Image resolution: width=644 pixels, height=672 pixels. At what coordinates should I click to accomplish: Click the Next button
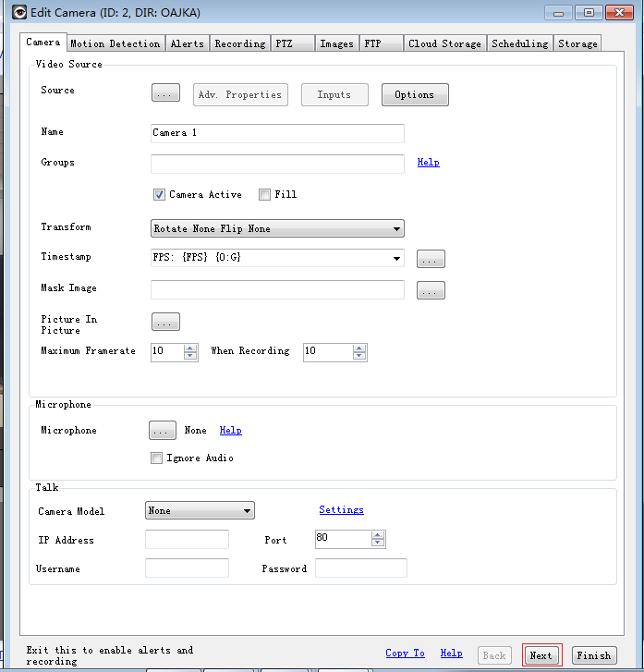(541, 655)
